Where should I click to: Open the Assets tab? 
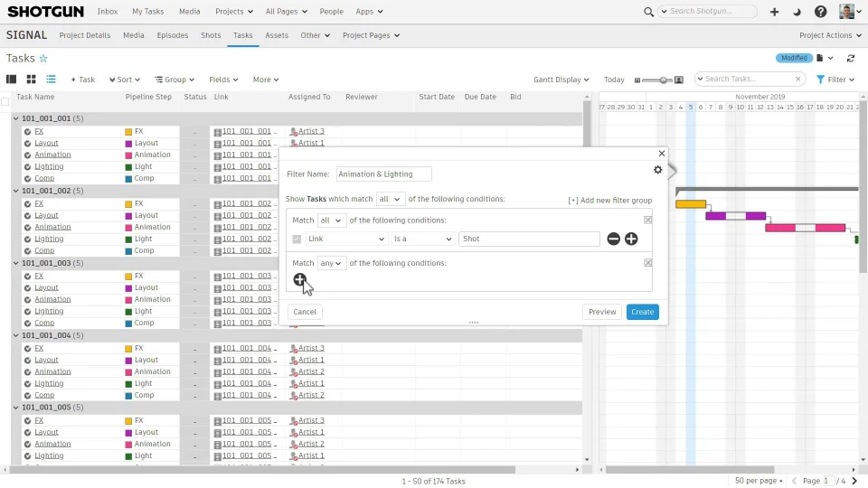277,35
